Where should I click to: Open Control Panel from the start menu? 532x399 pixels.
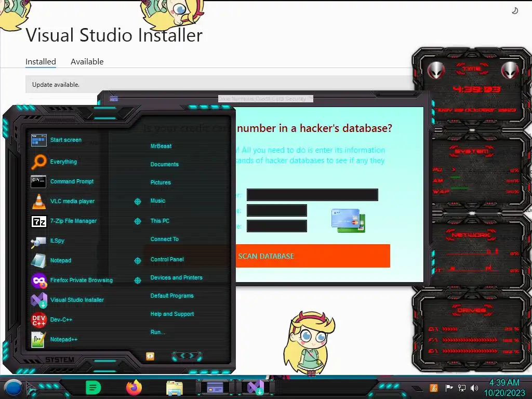(x=167, y=260)
